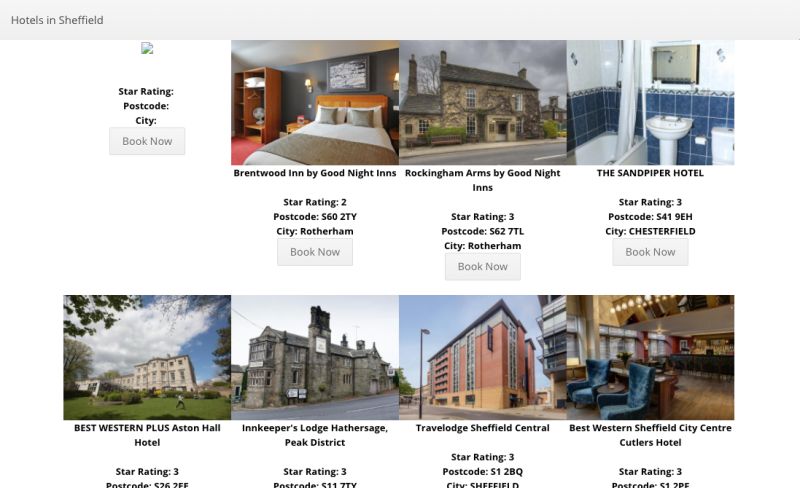This screenshot has height=488, width=800.
Task: Select the Postcode: S60 2TY text
Action: click(x=315, y=216)
